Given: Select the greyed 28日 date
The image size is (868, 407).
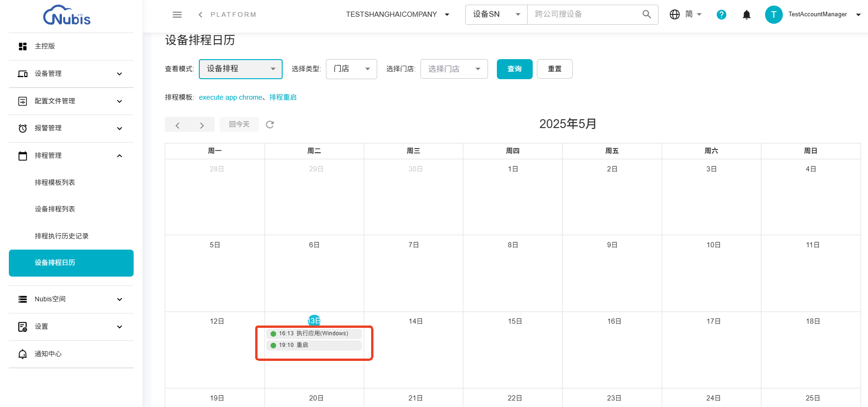Looking at the screenshot, I should [217, 169].
